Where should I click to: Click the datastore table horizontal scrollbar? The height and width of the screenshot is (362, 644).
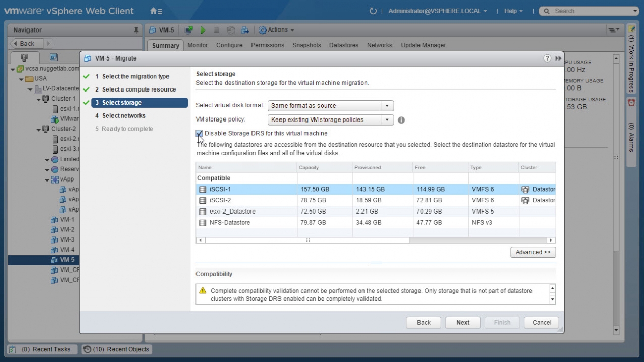coord(307,240)
